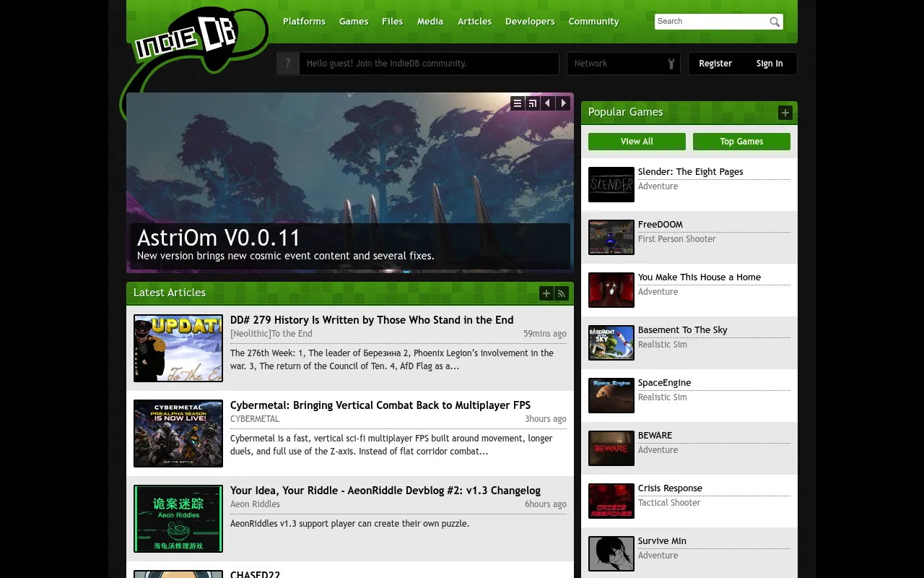Screen dimensions: 924x578
Task: Click the Top Games button
Action: (741, 142)
